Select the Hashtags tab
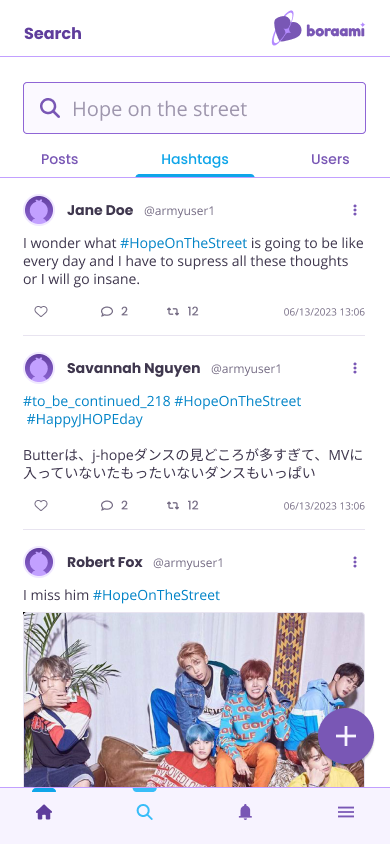 tap(195, 159)
